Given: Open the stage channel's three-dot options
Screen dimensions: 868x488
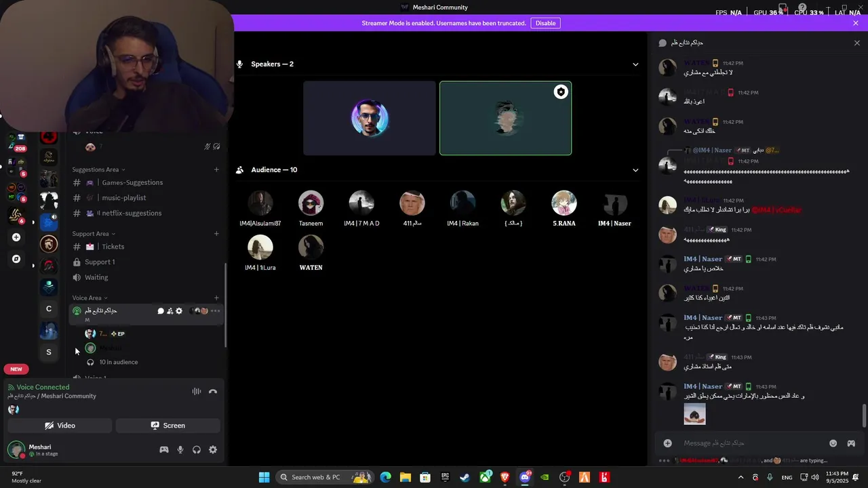Looking at the screenshot, I should [216, 311].
